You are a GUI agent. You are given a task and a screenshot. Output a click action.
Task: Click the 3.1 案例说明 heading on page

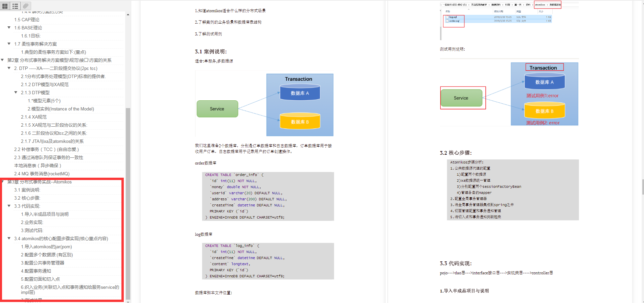[211, 51]
